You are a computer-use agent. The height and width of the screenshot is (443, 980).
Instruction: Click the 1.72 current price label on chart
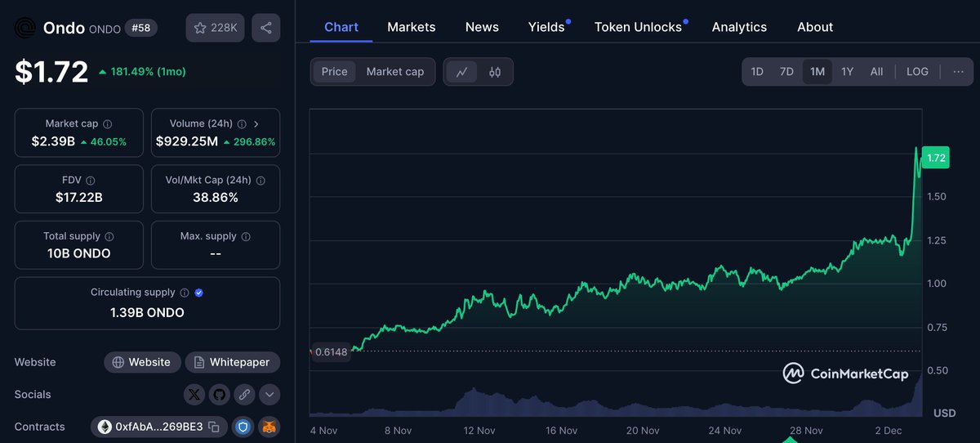pyautogui.click(x=936, y=159)
